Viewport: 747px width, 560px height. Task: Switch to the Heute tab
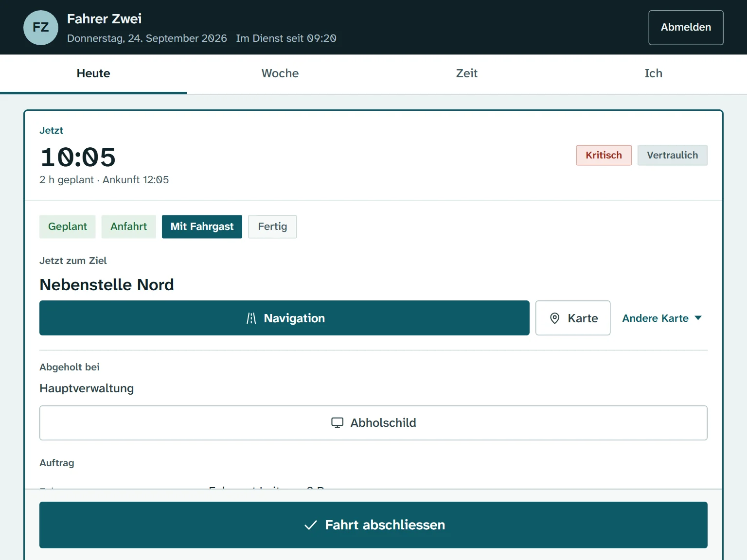click(x=93, y=74)
